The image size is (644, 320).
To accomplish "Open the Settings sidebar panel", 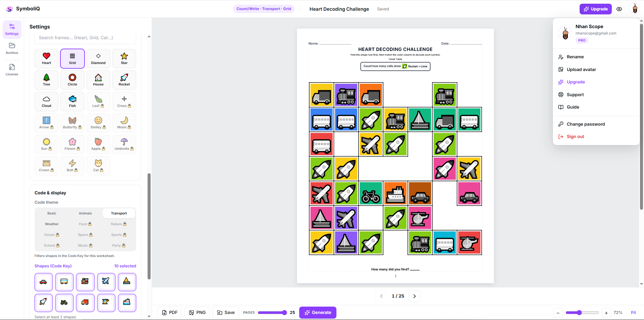I will click(x=12, y=29).
